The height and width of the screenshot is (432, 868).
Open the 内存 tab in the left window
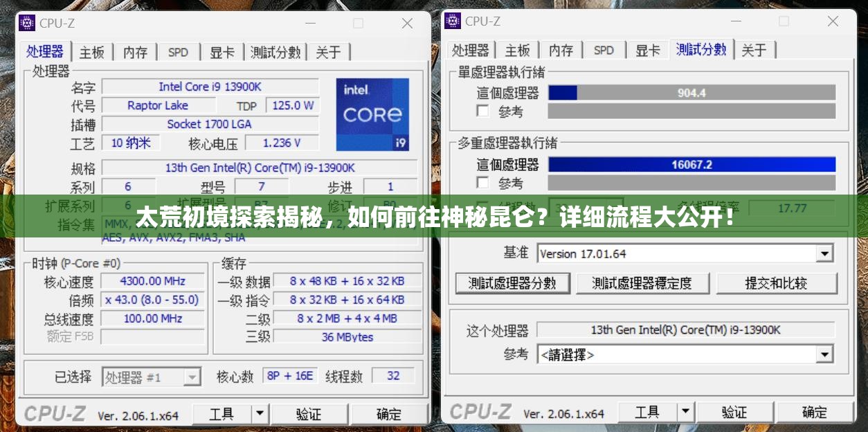(x=135, y=51)
